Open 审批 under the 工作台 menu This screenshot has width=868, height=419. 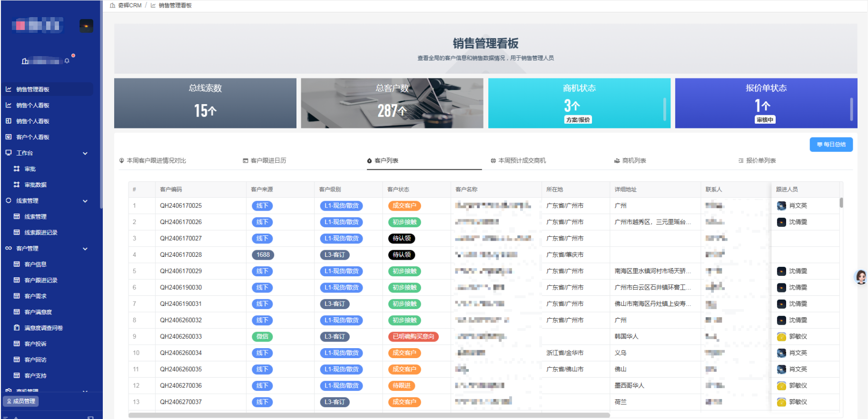pyautogui.click(x=30, y=169)
